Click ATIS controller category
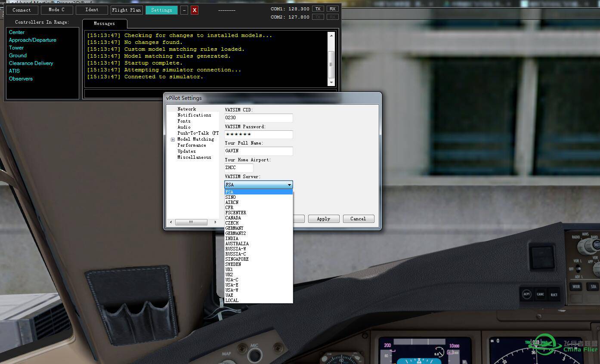 pos(14,71)
